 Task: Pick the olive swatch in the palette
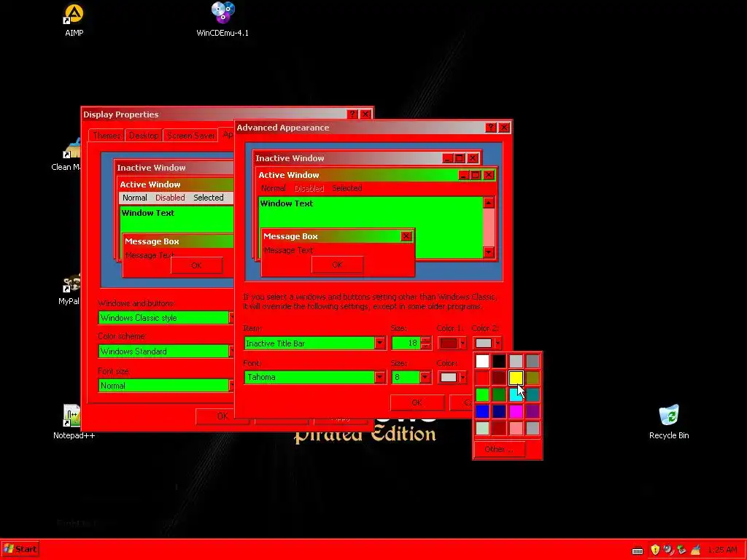point(533,378)
